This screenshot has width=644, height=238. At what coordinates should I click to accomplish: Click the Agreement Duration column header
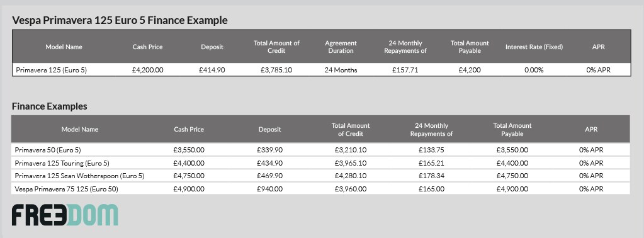coord(341,47)
